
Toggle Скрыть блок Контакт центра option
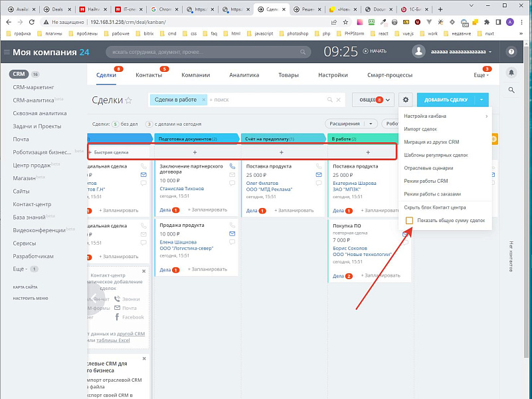(435, 207)
